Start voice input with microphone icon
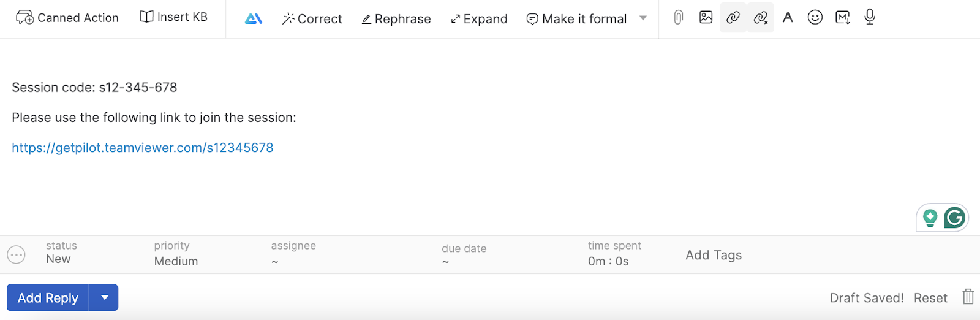 [870, 17]
